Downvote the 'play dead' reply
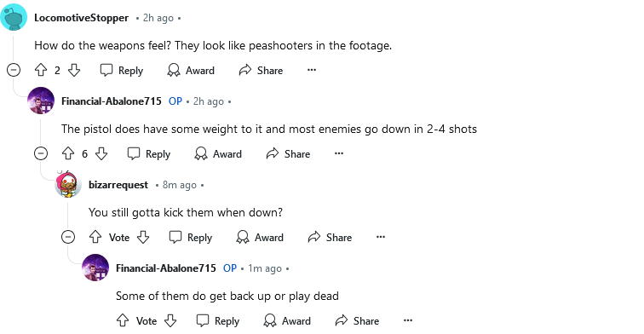Image resolution: width=644 pixels, height=334 pixels. pyautogui.click(x=170, y=320)
